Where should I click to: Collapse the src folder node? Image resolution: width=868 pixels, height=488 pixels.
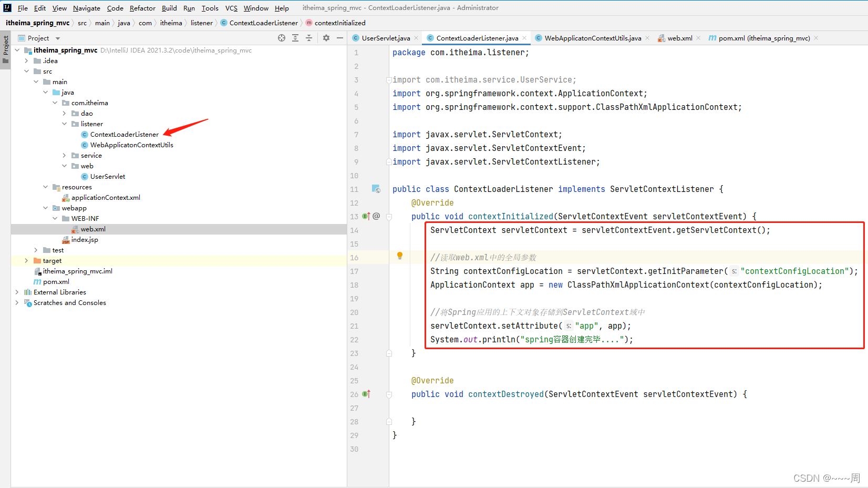[x=26, y=71]
